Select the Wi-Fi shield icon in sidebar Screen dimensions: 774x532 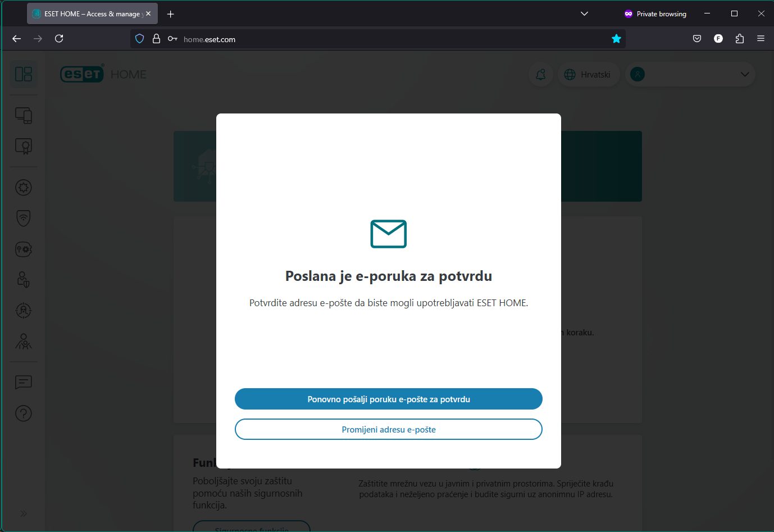(x=24, y=218)
